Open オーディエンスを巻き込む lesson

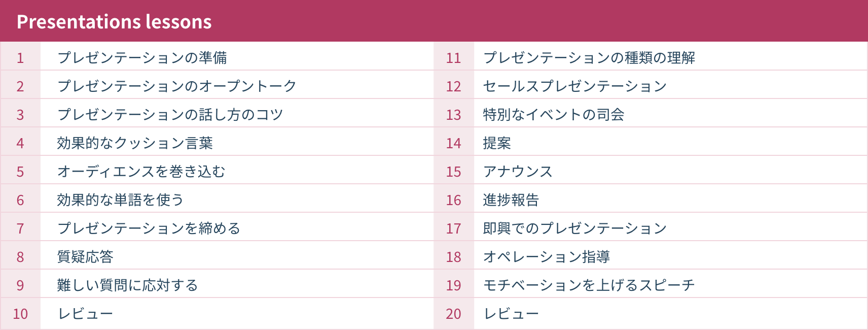pos(141,172)
